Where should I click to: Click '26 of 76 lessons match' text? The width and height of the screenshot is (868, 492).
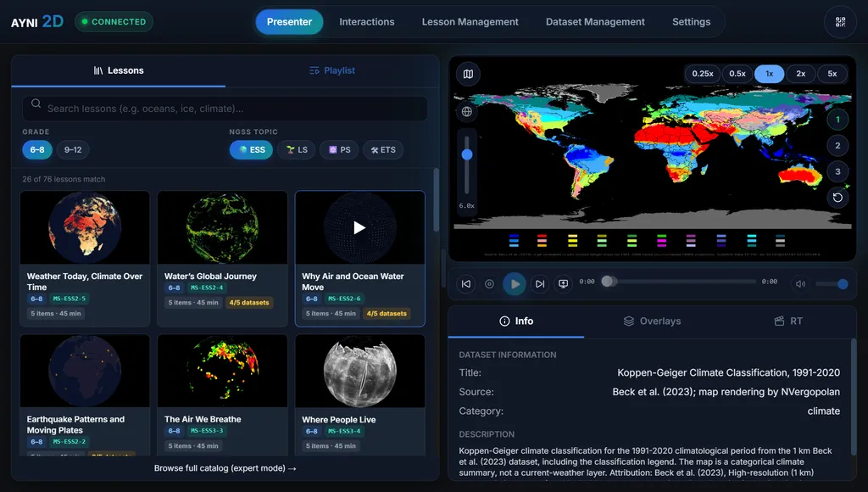64,179
